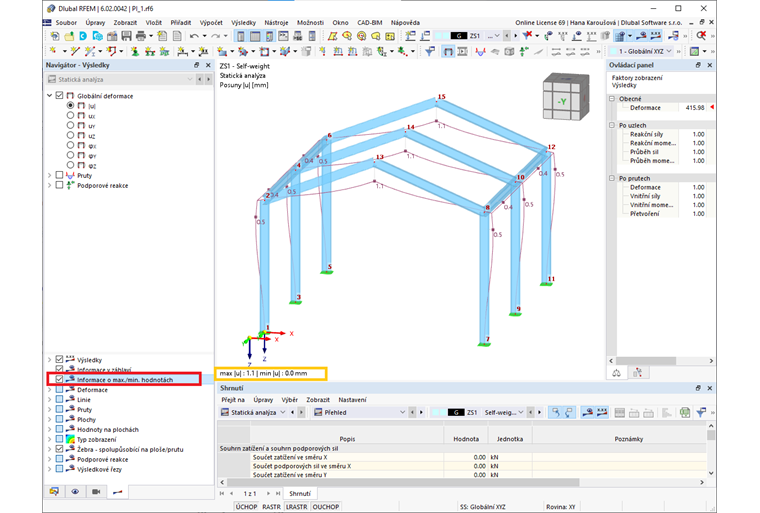Open the Přejít na table menu
The image size is (760, 513).
pos(233,400)
